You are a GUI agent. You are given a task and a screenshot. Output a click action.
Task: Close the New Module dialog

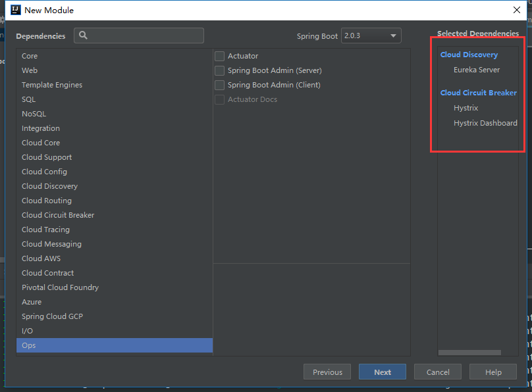pos(516,10)
